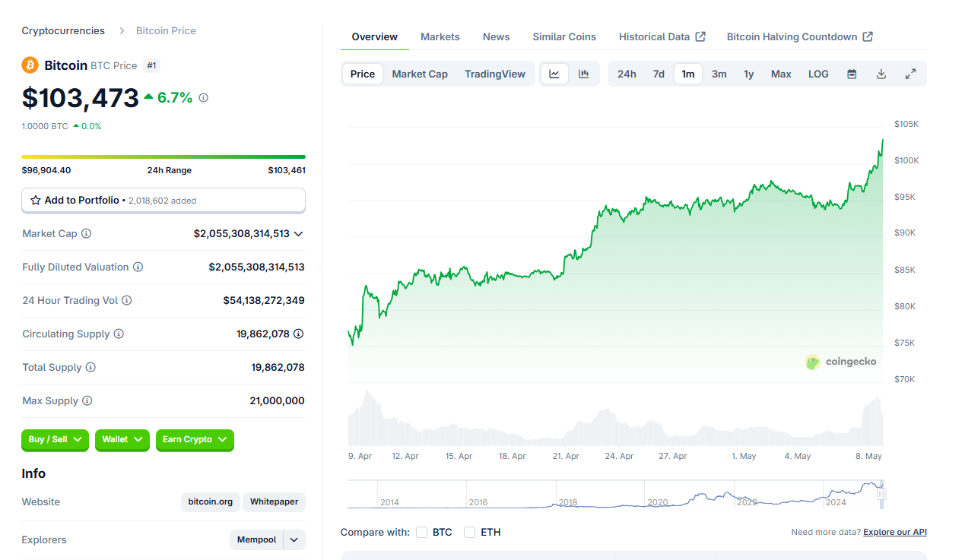
Task: Open the Whitepaper link
Action: point(275,501)
